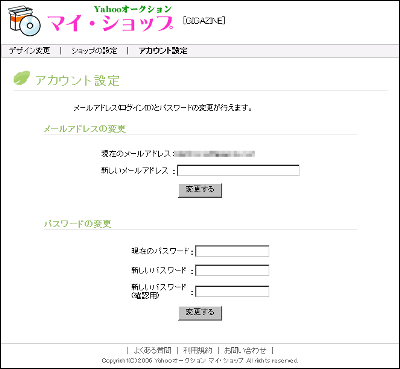Click the green leaf icon beside アカウント設定
Viewport: 400px width, 369px height.
tap(22, 78)
